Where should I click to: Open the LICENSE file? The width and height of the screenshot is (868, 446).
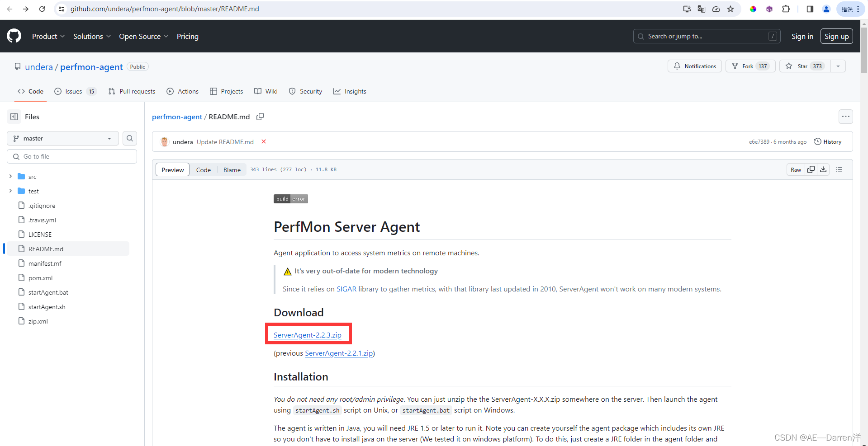click(40, 235)
